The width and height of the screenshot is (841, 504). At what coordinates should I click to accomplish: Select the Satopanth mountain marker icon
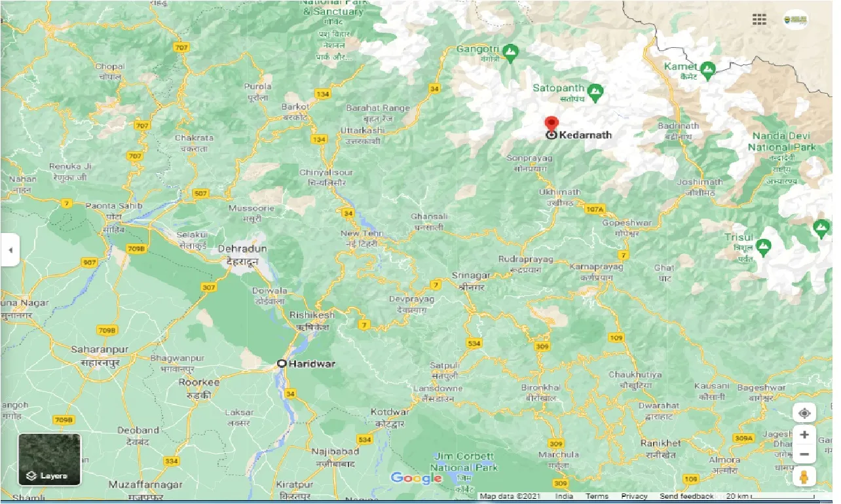click(x=595, y=92)
